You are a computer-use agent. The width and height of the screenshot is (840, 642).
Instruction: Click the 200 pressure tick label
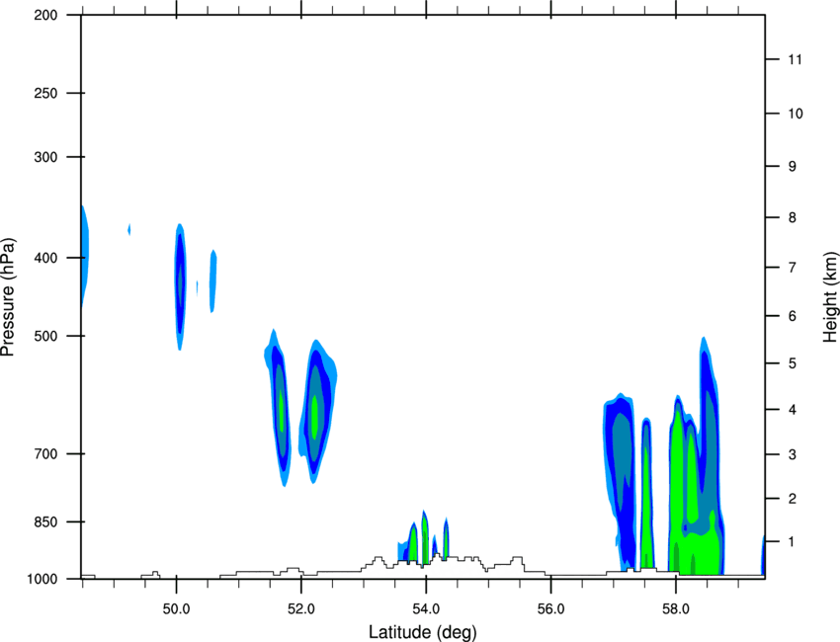[x=46, y=15]
